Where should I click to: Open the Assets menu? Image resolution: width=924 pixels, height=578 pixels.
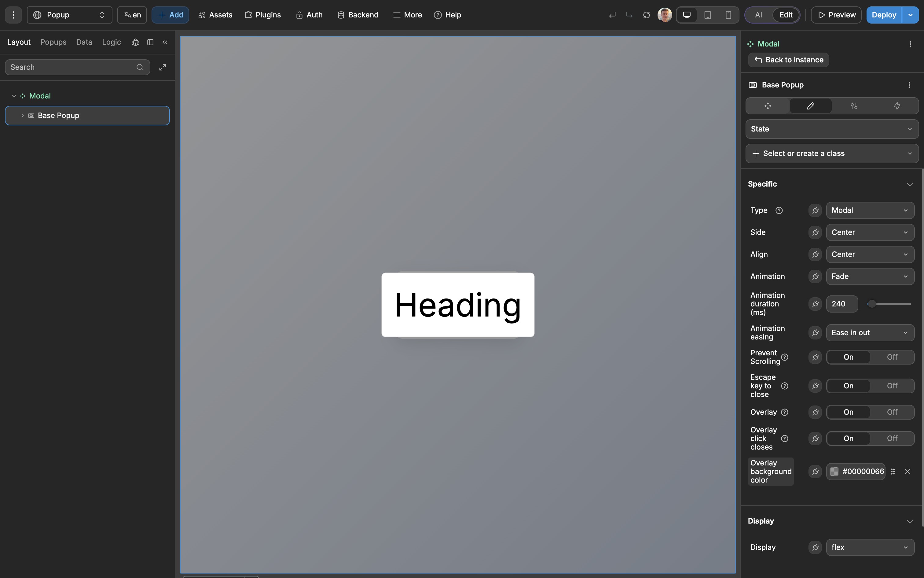(x=215, y=15)
